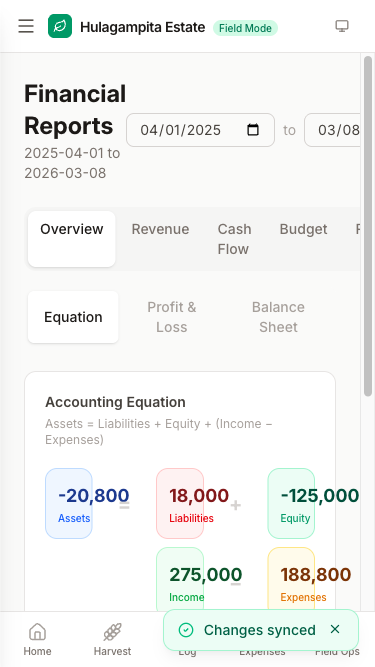Click the end date field
This screenshot has height=667, width=375.
(332, 130)
